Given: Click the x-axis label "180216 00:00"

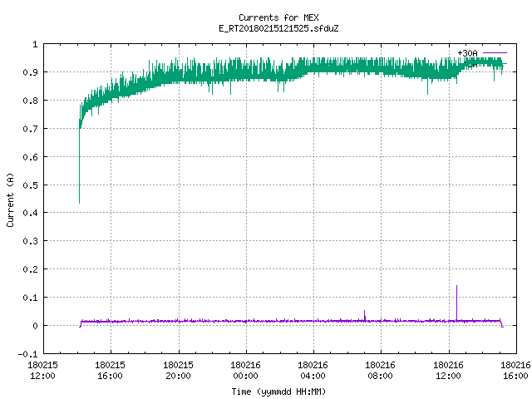Looking at the screenshot, I should pyautogui.click(x=246, y=370).
